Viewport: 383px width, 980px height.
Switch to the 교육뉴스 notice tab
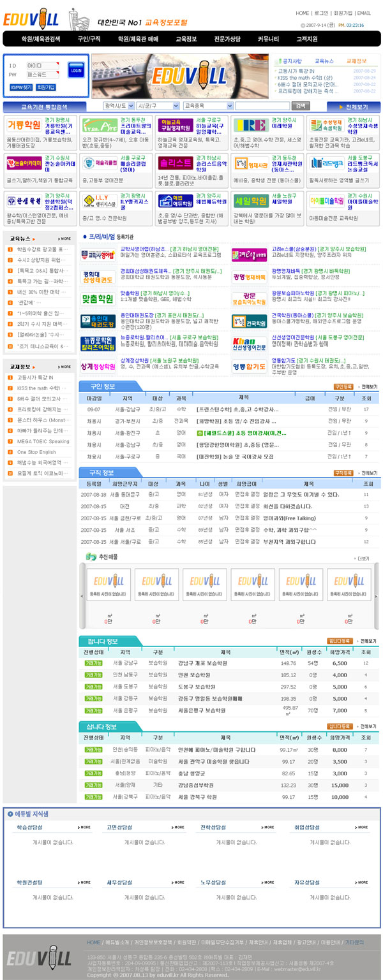[324, 61]
